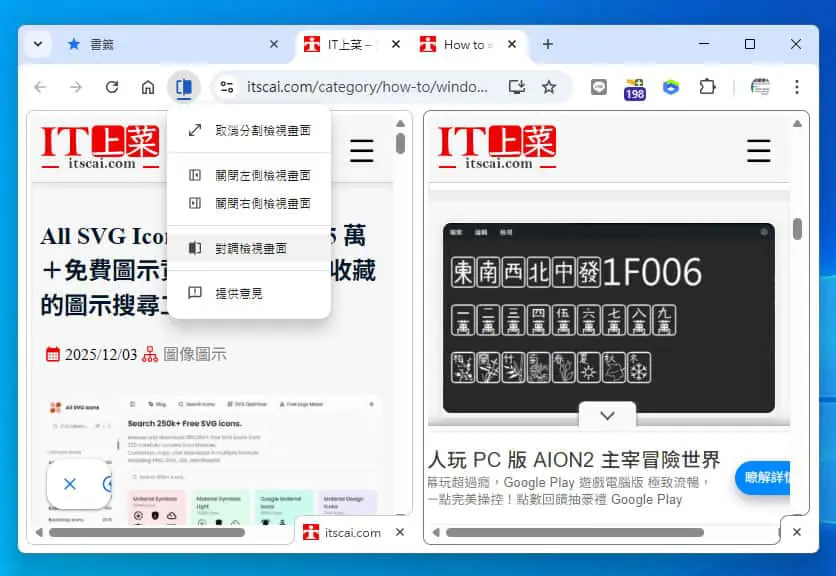
Task: Select 對調檢視畫面 to swap views
Action: pos(249,248)
